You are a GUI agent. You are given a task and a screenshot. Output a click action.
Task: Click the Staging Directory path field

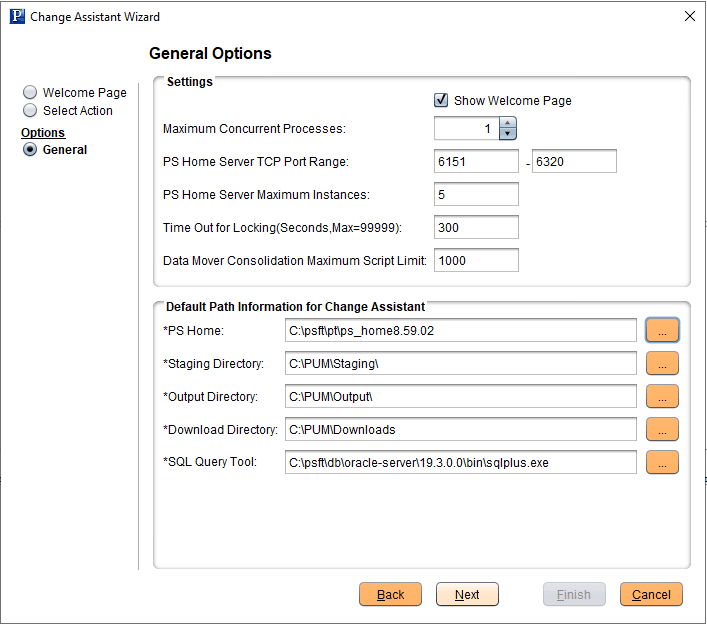(461, 363)
